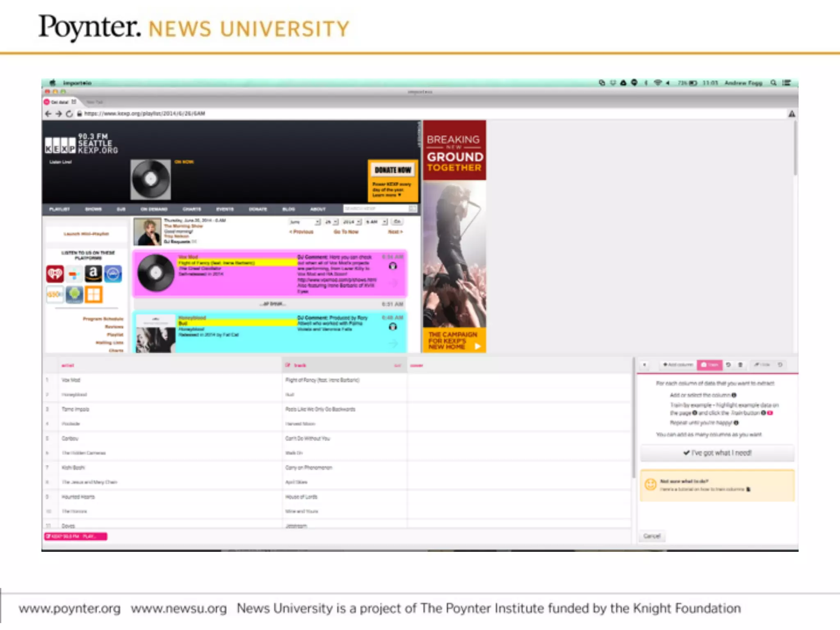Open the 6 AM hour dropdown

tap(376, 222)
